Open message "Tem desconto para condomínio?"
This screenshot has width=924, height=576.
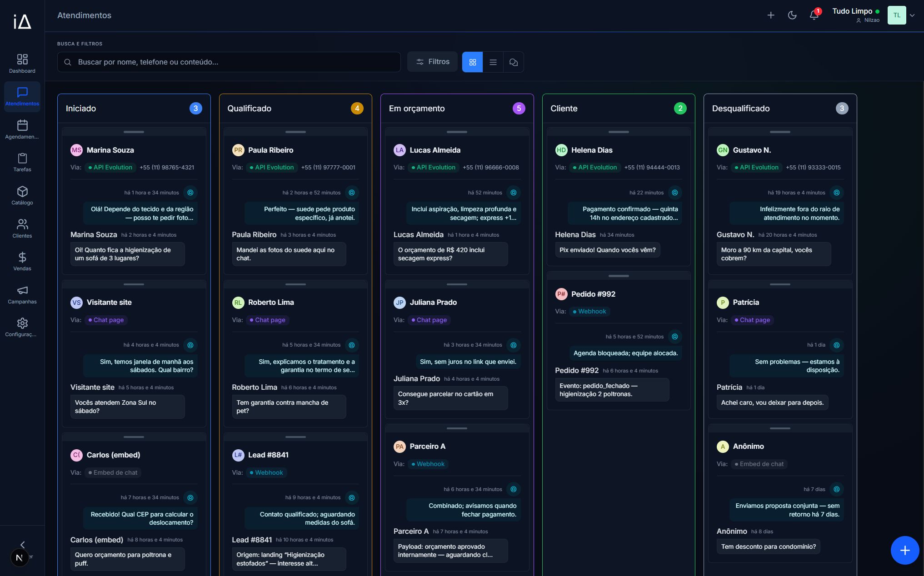click(x=769, y=546)
